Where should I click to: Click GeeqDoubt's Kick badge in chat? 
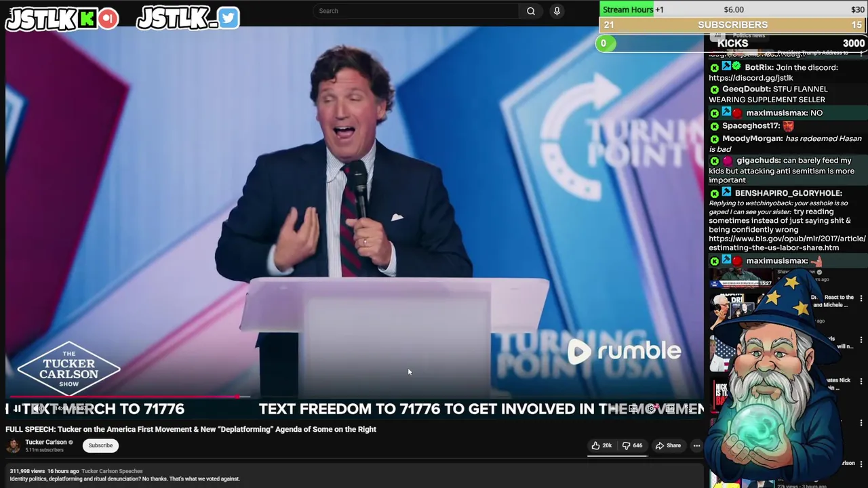click(714, 89)
